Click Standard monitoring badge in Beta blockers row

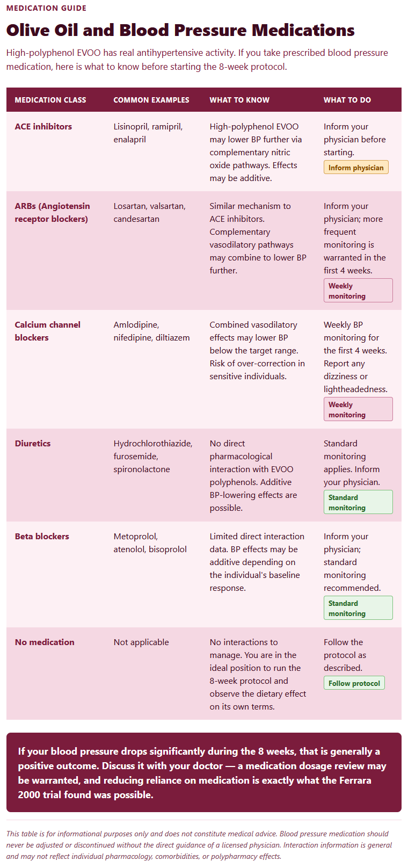[358, 608]
